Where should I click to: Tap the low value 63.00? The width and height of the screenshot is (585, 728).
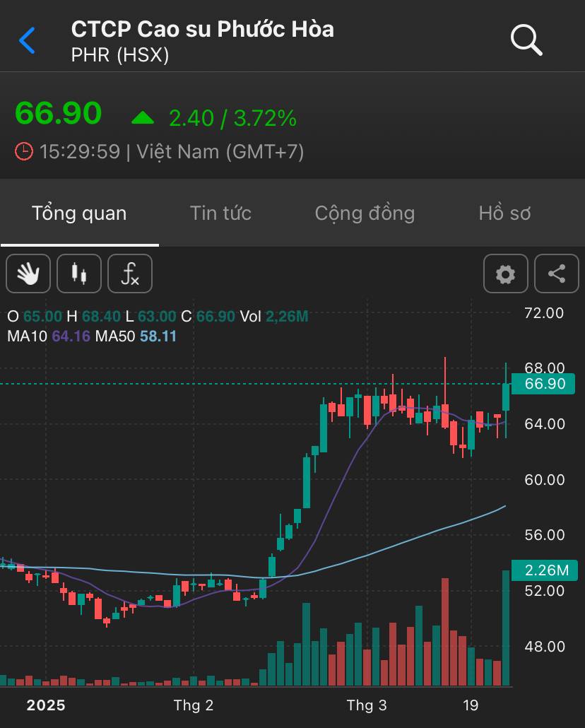157,316
